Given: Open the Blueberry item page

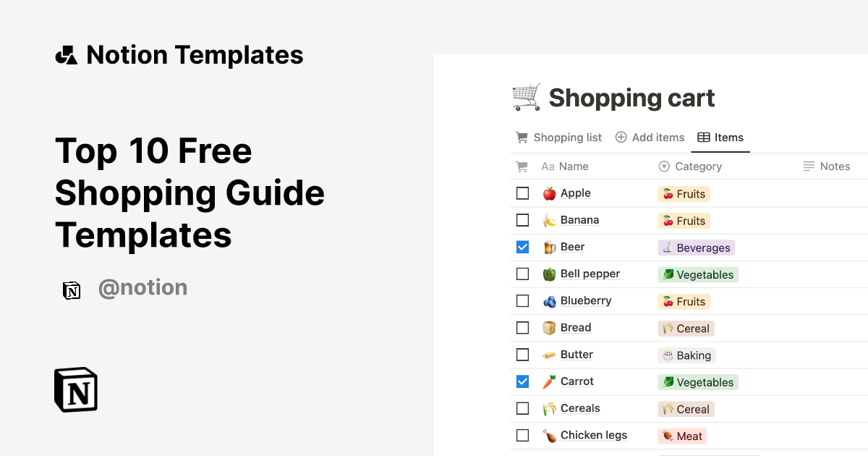Looking at the screenshot, I should pos(586,300).
